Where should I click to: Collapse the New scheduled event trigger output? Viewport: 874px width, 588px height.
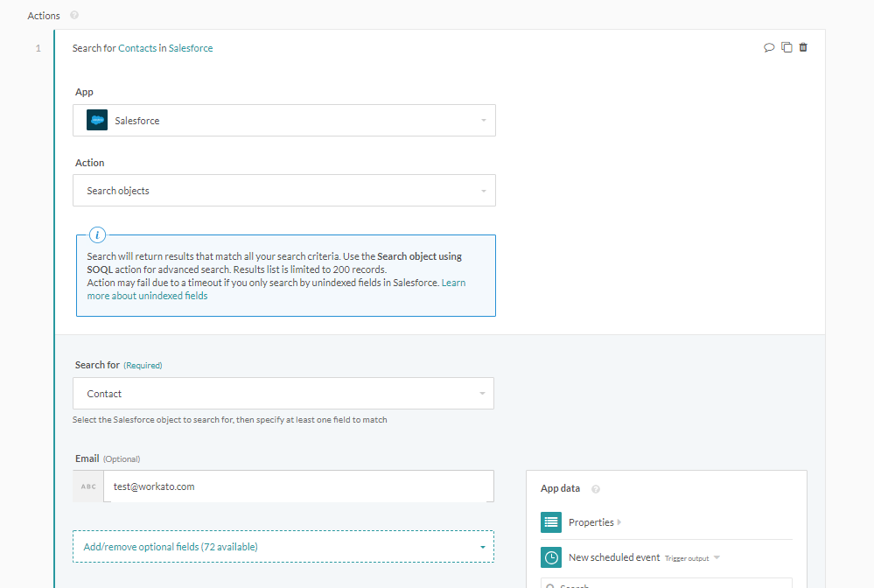tap(717, 557)
